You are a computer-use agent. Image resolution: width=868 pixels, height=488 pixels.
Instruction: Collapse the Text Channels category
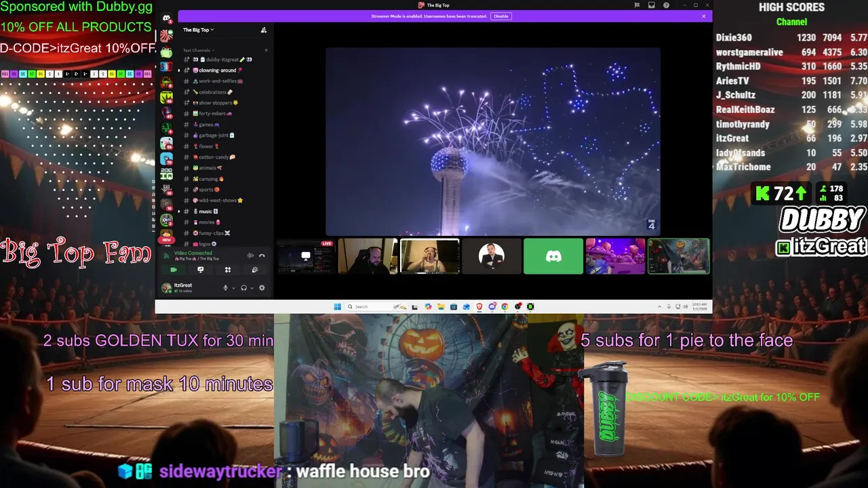[198, 50]
